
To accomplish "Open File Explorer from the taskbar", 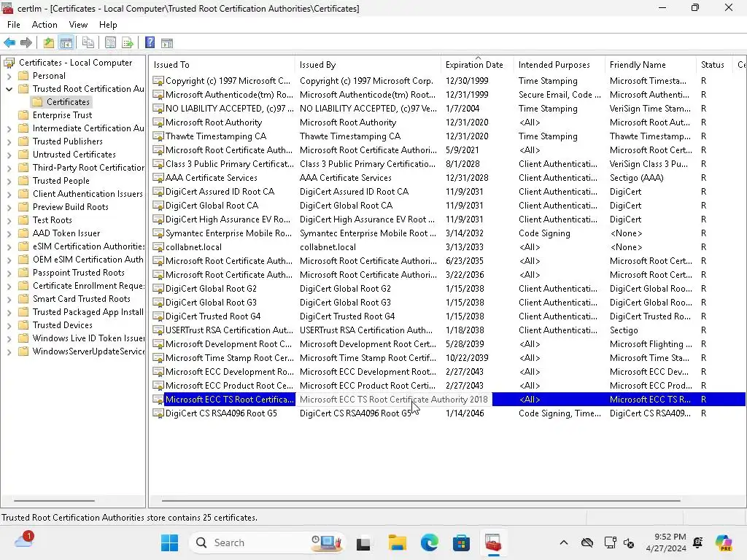I will click(x=398, y=542).
